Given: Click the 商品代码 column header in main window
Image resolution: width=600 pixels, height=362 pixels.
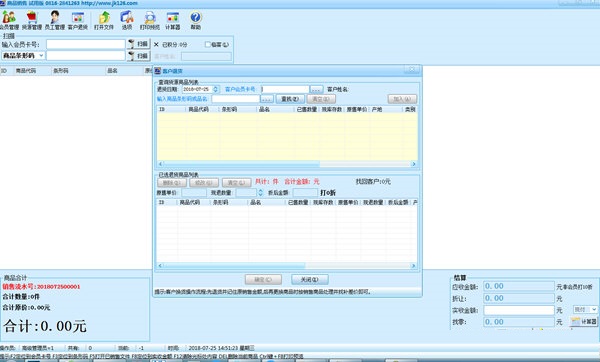Looking at the screenshot, I should coord(26,71).
